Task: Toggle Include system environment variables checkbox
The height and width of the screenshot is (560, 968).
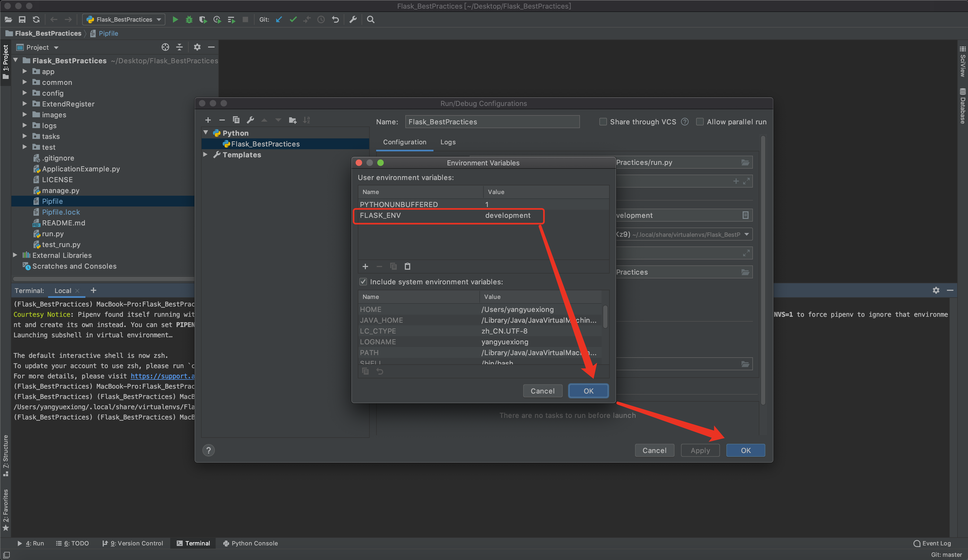Action: [363, 282]
